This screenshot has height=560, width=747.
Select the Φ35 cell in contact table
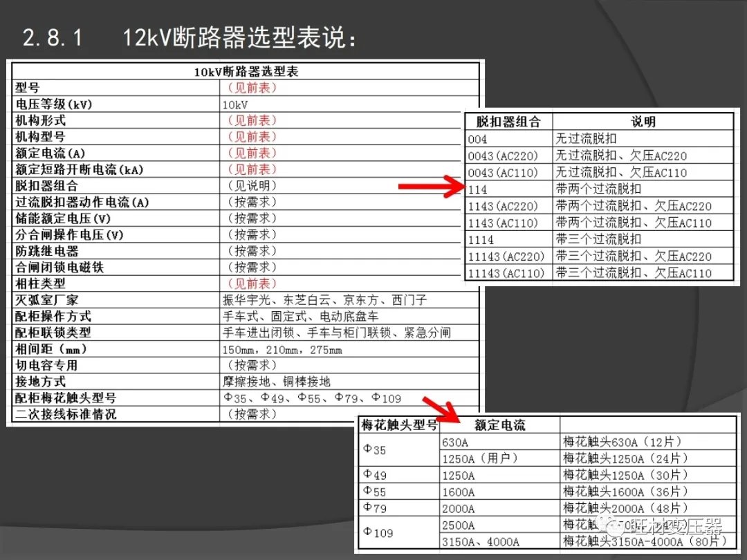click(x=399, y=450)
